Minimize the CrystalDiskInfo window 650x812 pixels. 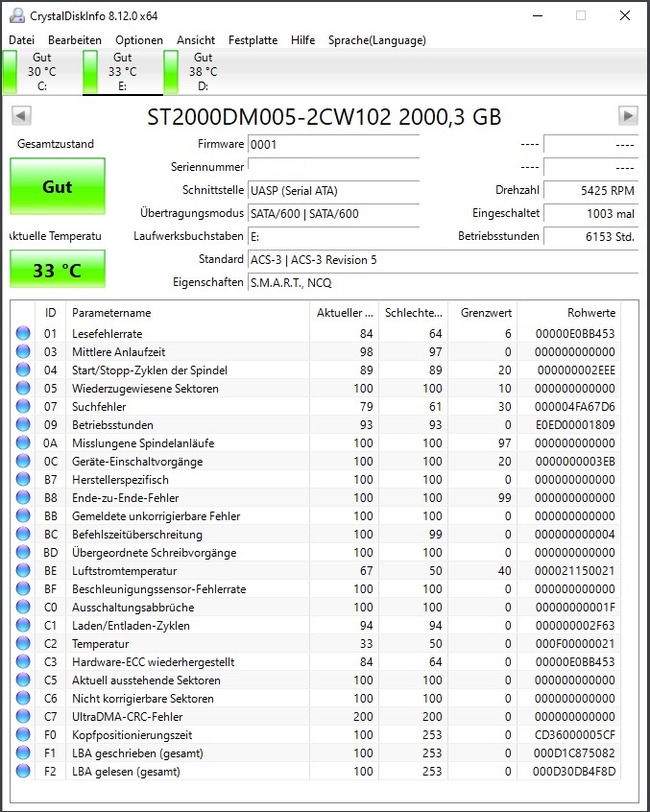click(x=538, y=15)
